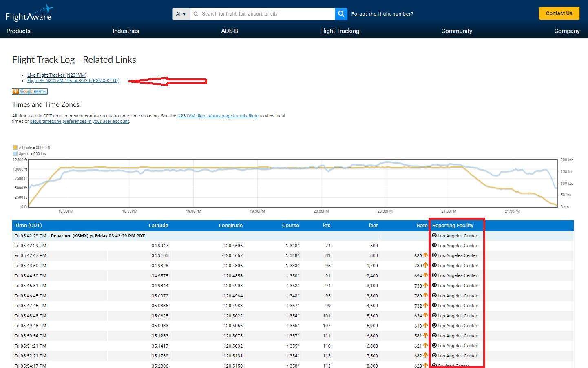Click the blue search magnifier button

pyautogui.click(x=341, y=14)
